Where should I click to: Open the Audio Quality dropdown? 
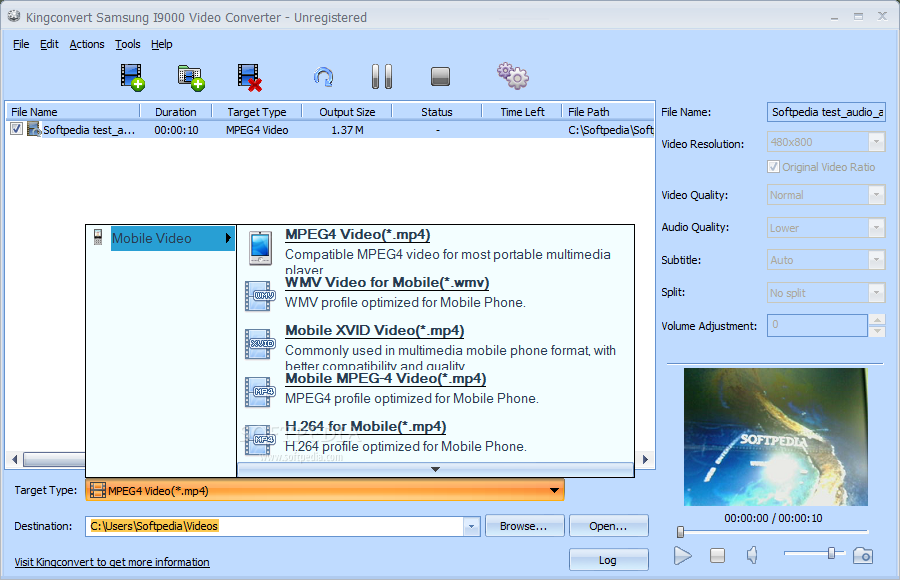click(876, 227)
